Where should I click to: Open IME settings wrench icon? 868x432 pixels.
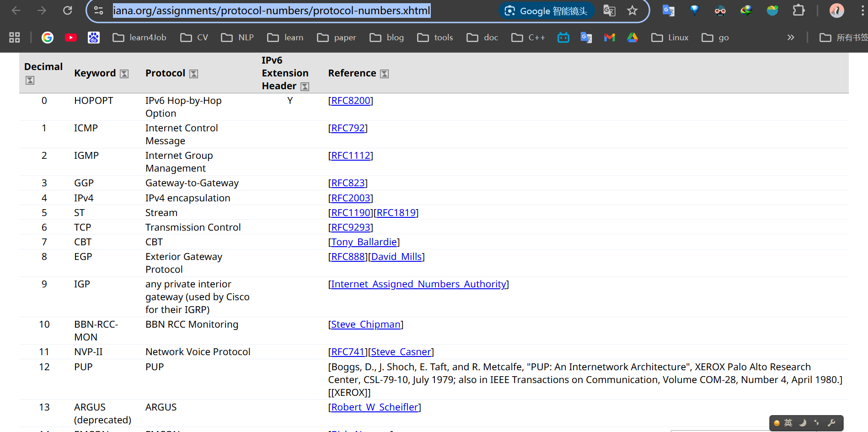click(832, 423)
